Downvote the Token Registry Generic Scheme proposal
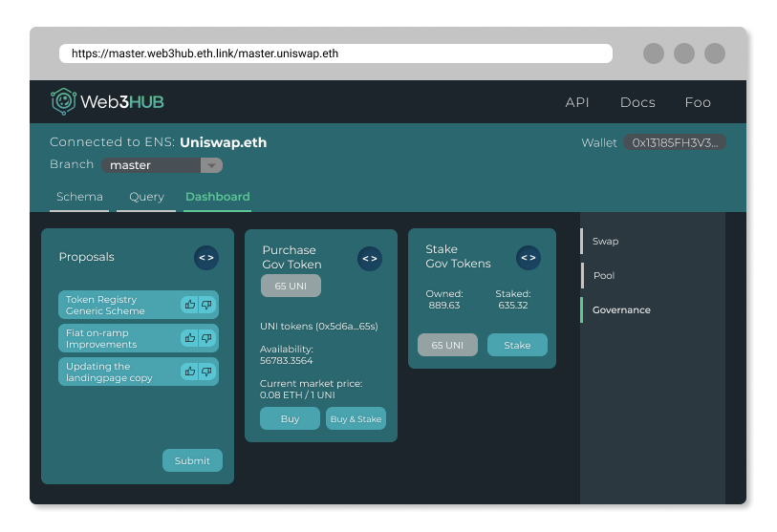The image size is (777, 532). (206, 305)
